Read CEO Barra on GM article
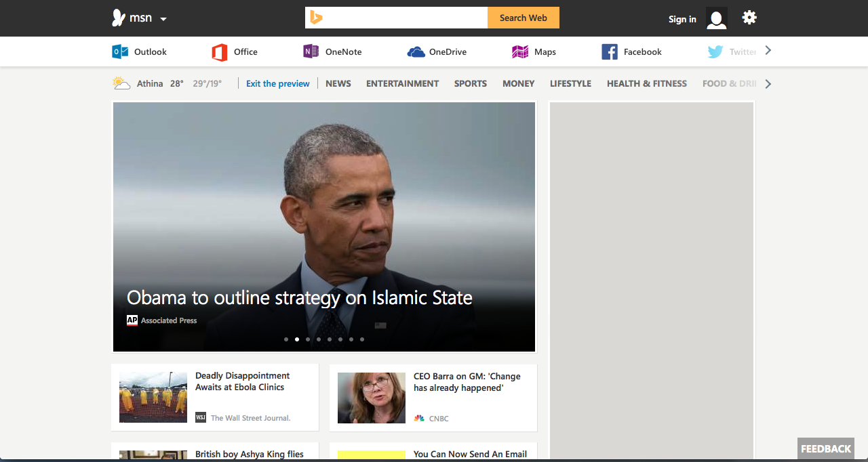This screenshot has height=462, width=868. (467, 382)
